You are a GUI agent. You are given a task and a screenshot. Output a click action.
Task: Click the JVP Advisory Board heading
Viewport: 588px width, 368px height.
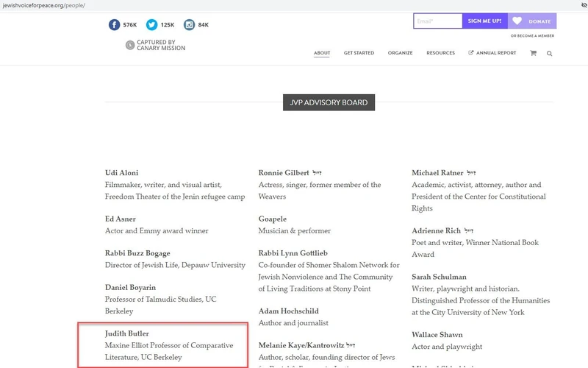point(329,102)
